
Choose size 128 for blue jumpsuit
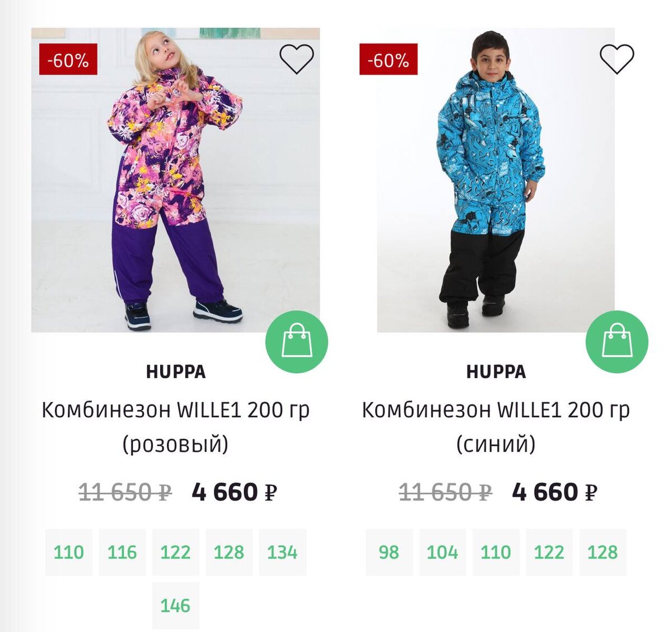click(603, 552)
